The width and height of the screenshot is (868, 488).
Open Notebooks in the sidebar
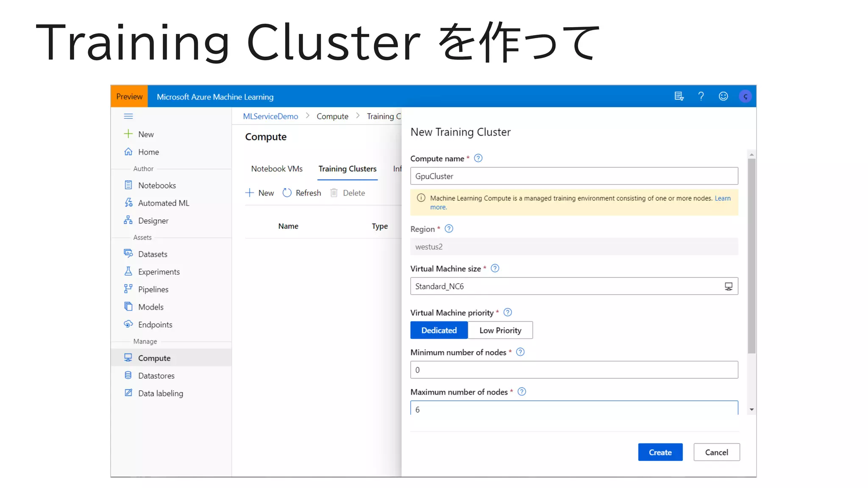pos(157,186)
